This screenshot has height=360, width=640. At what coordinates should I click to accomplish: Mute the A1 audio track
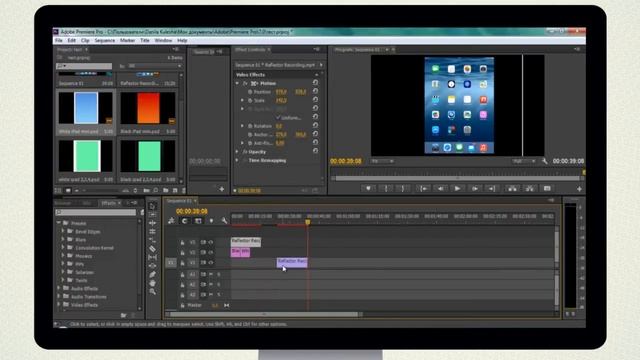coord(211,275)
